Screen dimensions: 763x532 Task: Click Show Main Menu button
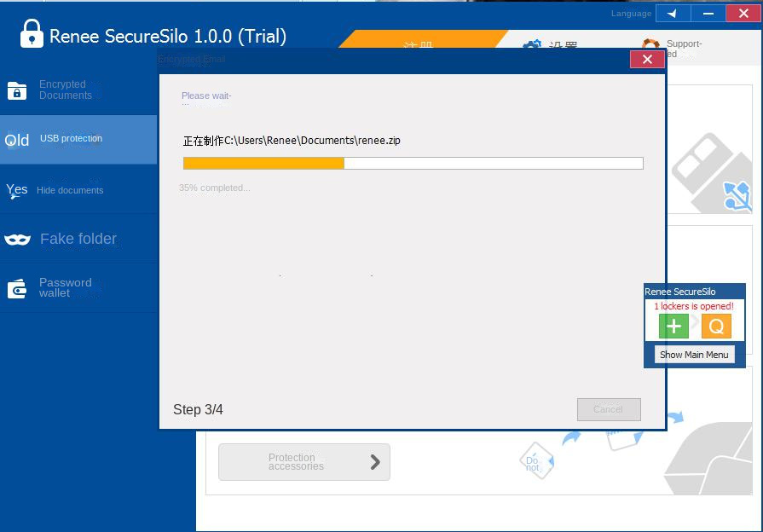click(694, 355)
